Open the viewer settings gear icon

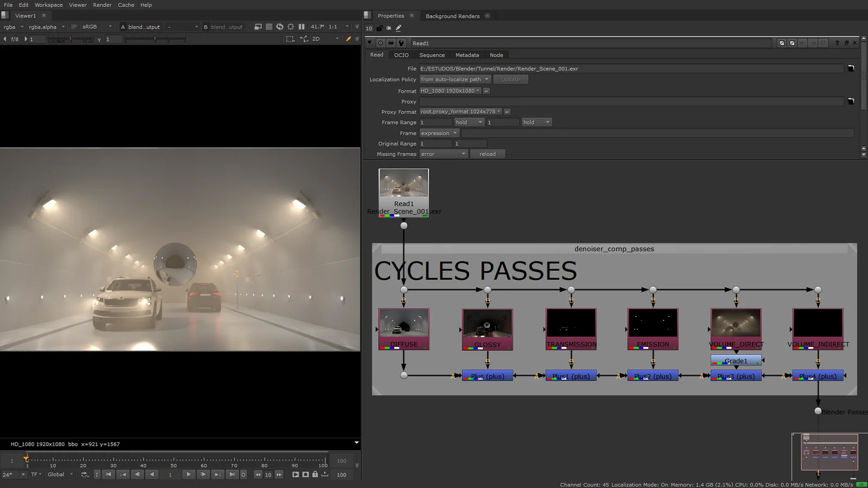click(x=291, y=27)
